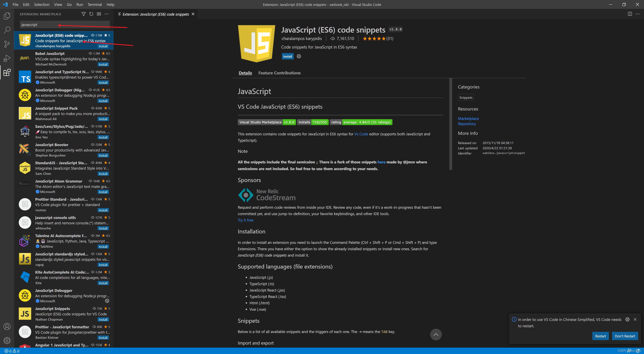Select javascript console utils extension row
Screen dimensions: 644x354
click(x=64, y=223)
